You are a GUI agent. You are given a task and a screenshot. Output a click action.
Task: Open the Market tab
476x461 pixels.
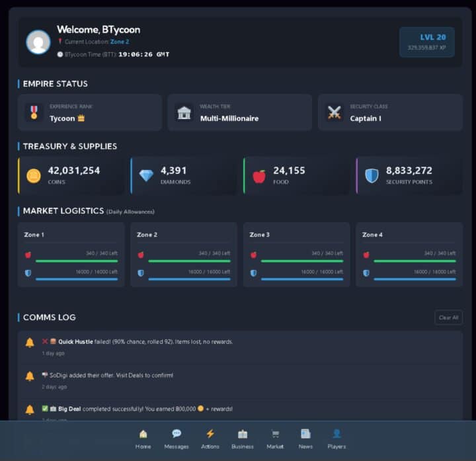275,439
